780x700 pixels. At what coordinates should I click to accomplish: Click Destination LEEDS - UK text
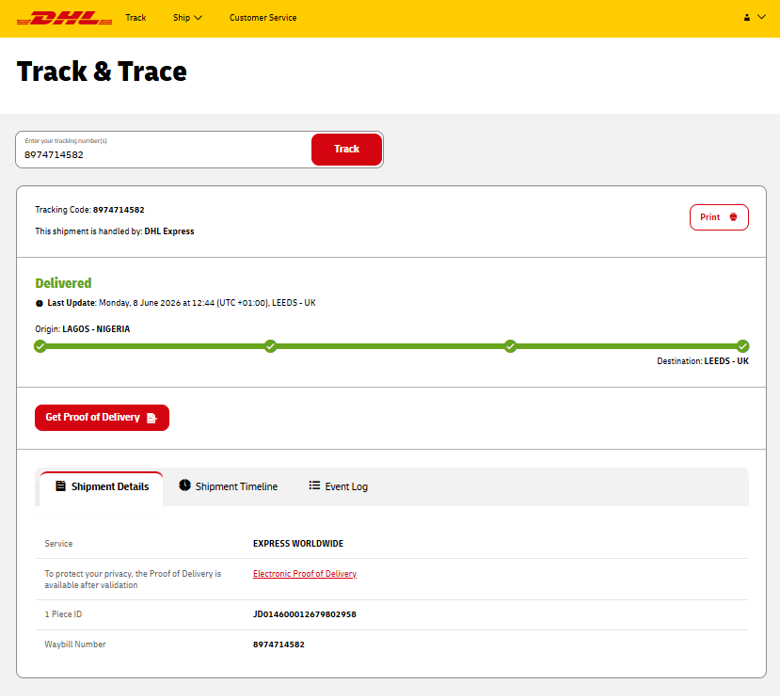click(x=703, y=361)
